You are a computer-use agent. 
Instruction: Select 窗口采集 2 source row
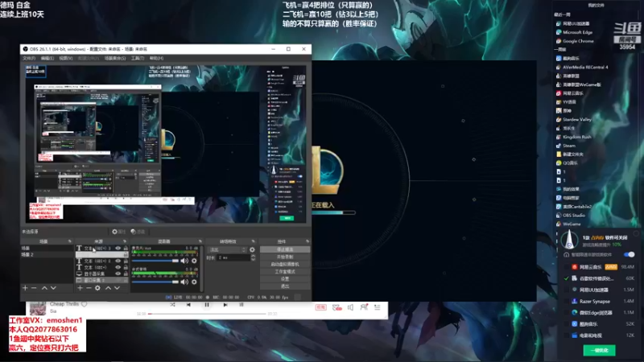102,280
